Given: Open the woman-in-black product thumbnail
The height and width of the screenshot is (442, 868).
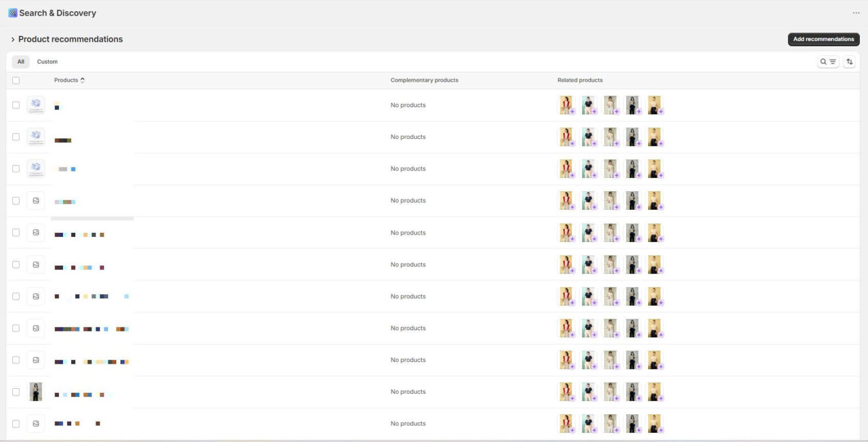Looking at the screenshot, I should (35, 392).
